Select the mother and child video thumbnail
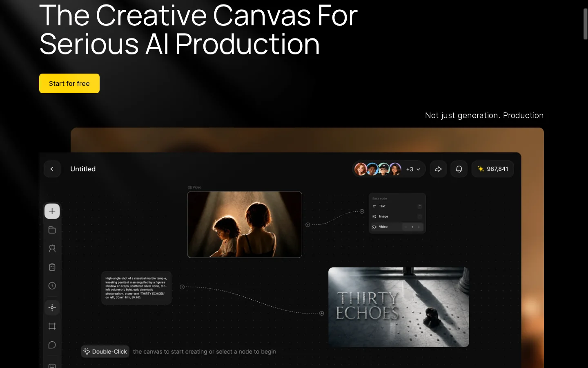This screenshot has width=588, height=368. (245, 224)
